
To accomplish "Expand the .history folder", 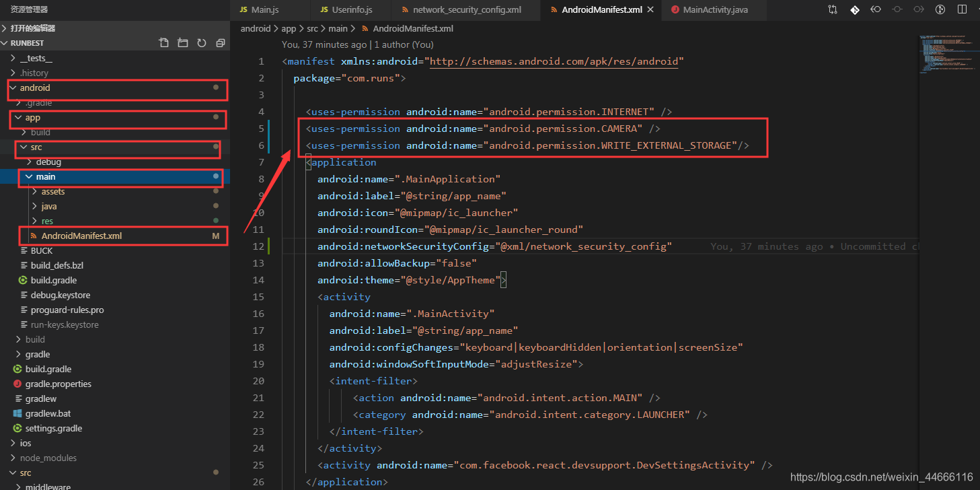I will click(13, 73).
